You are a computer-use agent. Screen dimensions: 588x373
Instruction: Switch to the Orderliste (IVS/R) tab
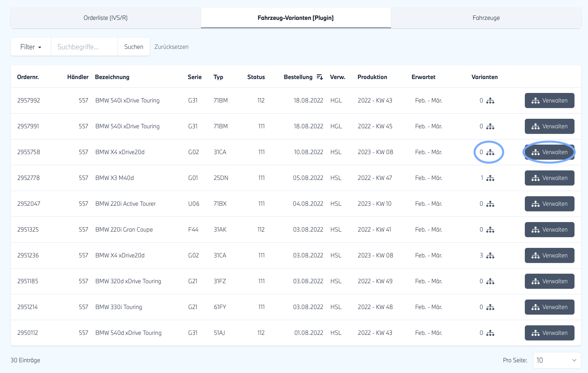[105, 18]
